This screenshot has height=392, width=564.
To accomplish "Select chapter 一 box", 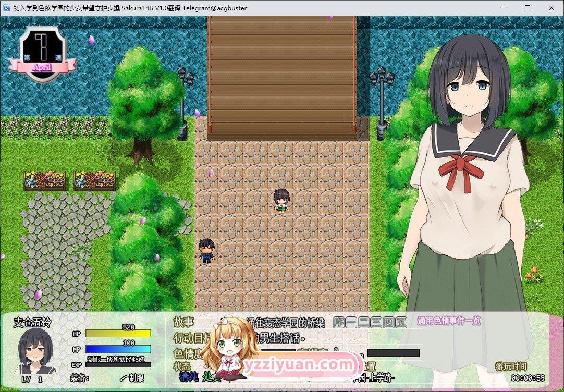I will [351, 323].
